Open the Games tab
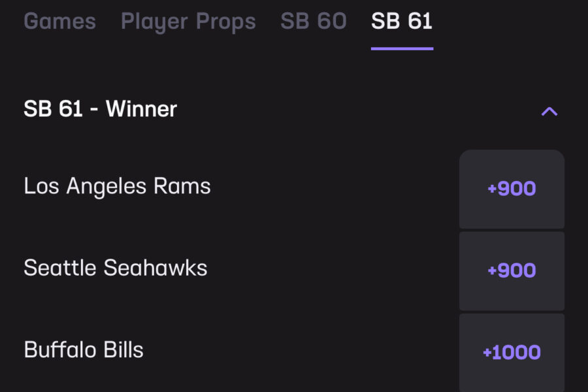Viewport: 588px width, 392px height. 59,22
